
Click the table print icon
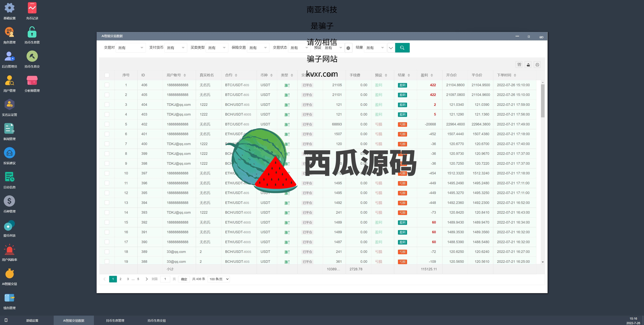[537, 65]
